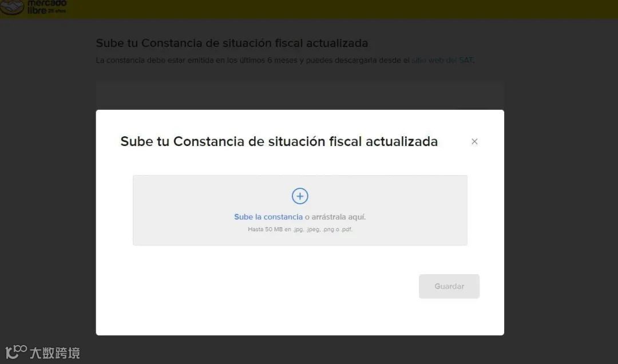
Task: Click the Mercado Libre handshake logo icon
Action: tap(12, 7)
